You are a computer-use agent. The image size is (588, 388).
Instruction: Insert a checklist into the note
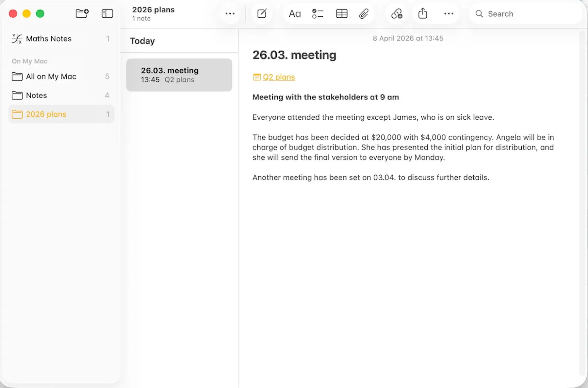coord(317,14)
